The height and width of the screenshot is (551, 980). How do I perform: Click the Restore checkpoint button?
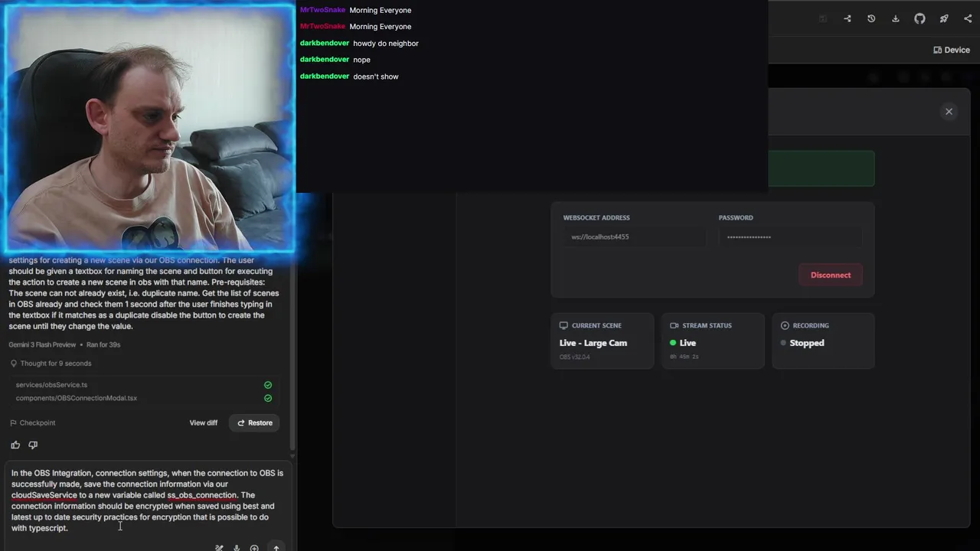(255, 422)
